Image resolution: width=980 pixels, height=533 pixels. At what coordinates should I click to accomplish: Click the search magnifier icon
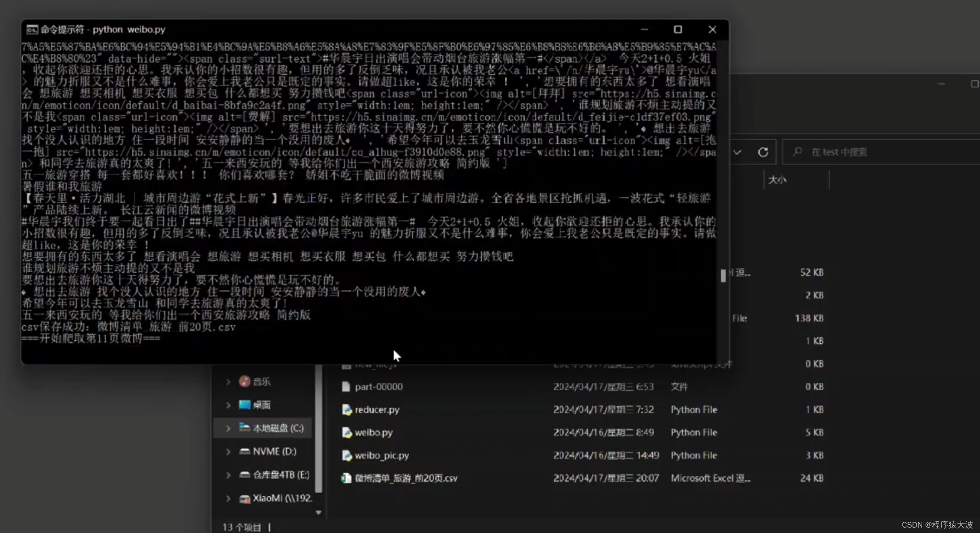pos(798,152)
